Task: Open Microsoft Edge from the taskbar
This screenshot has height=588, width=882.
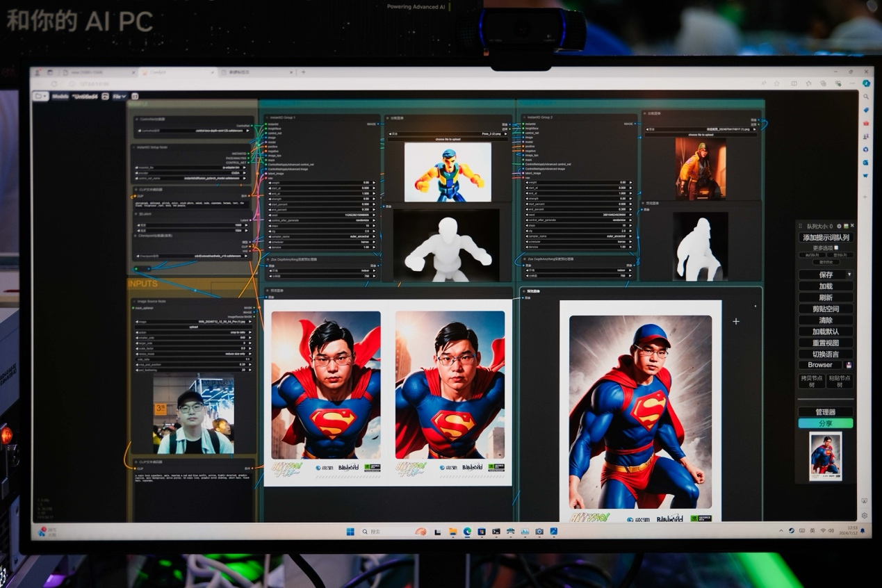Action: pyautogui.click(x=467, y=532)
